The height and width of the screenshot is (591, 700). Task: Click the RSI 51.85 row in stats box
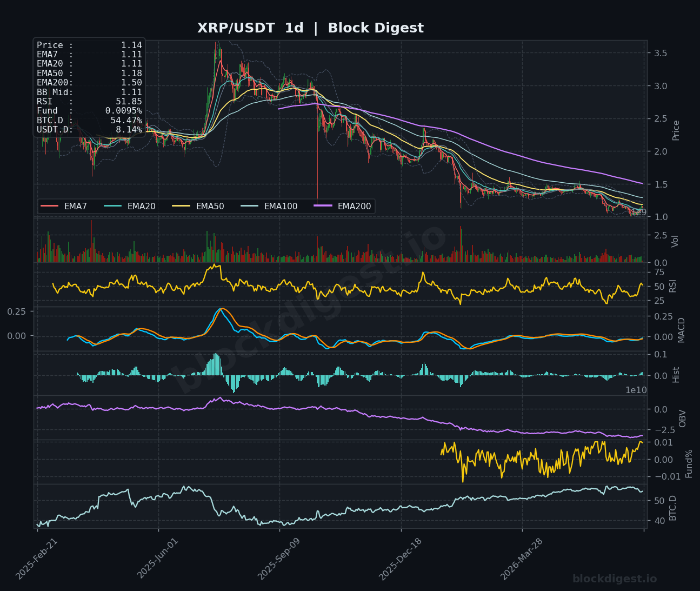click(89, 101)
